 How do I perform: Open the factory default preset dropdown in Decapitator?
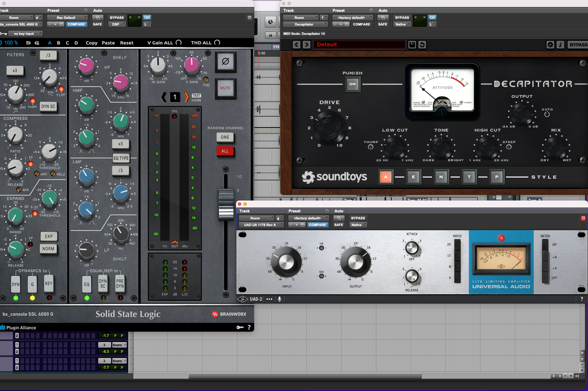(x=352, y=17)
